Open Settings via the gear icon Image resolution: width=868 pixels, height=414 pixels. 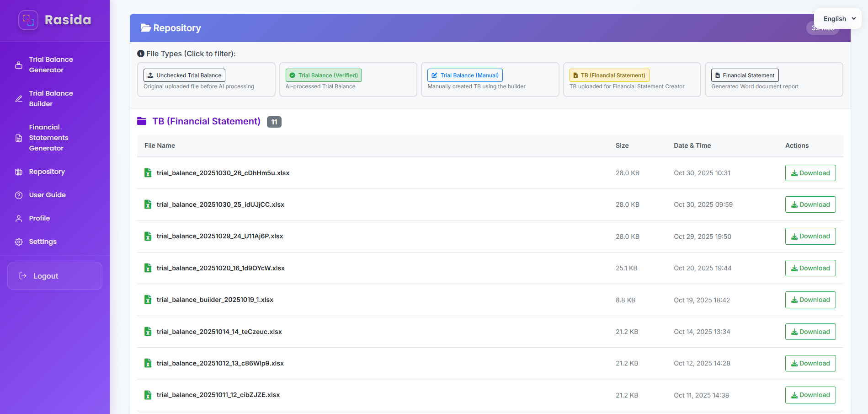19,242
